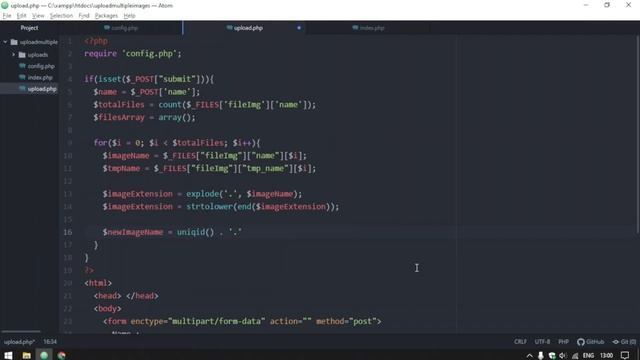Screen dimensions: 640x360
Task: Click on strtolower function call
Action: pos(209,207)
